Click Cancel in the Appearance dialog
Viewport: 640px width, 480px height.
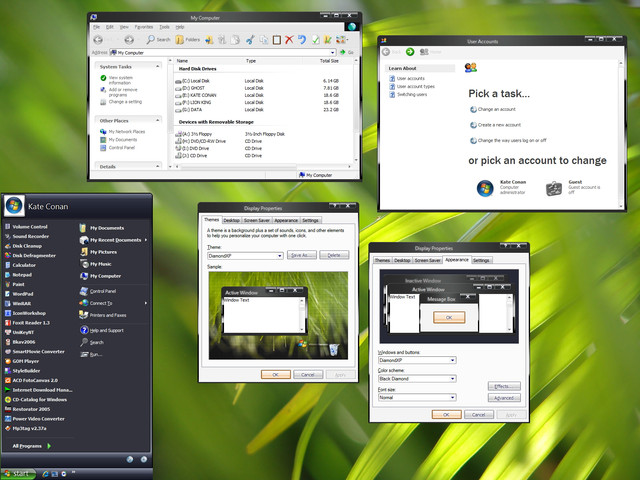[479, 415]
